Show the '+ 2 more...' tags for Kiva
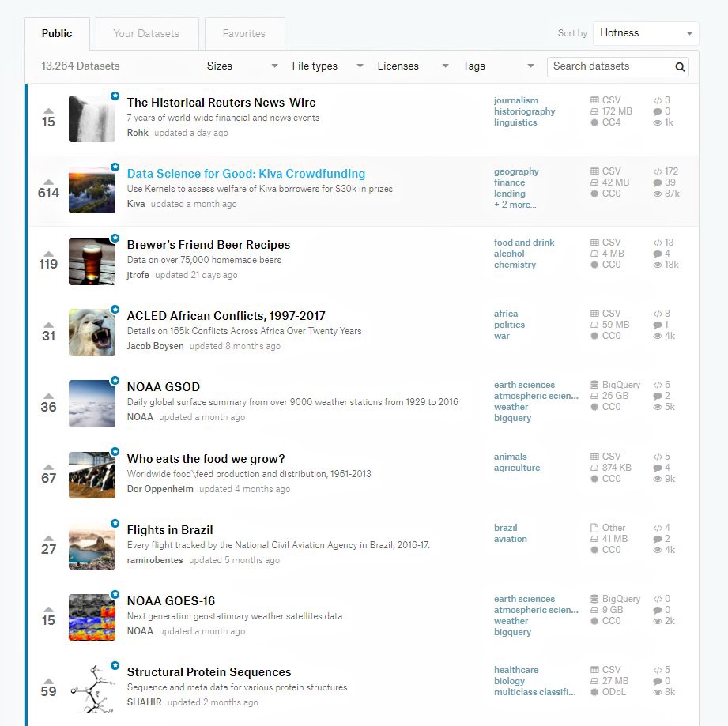This screenshot has width=728, height=726. (515, 205)
